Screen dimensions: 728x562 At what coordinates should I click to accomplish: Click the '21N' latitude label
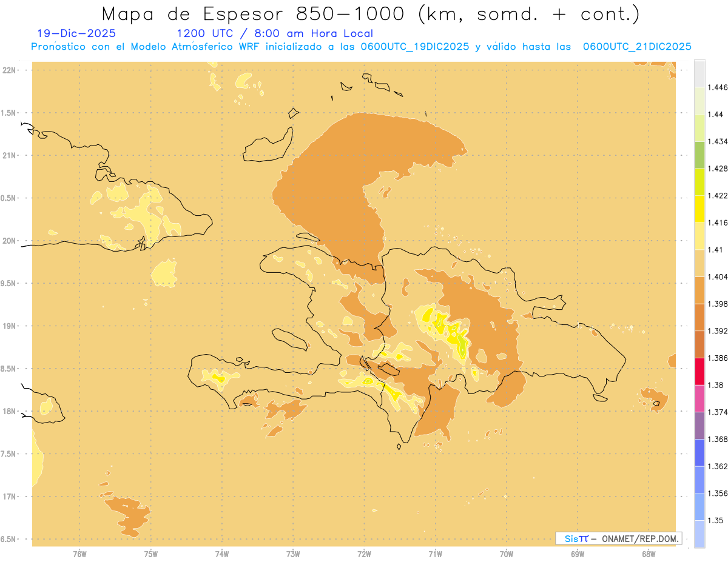[x=9, y=155]
